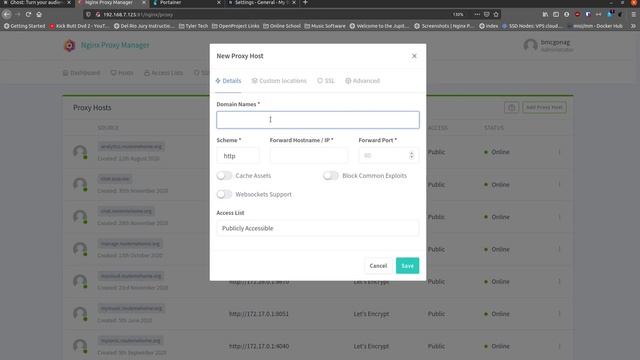Open the Firefox library icon
Viewport: 640px width, 360px height.
[545, 14]
